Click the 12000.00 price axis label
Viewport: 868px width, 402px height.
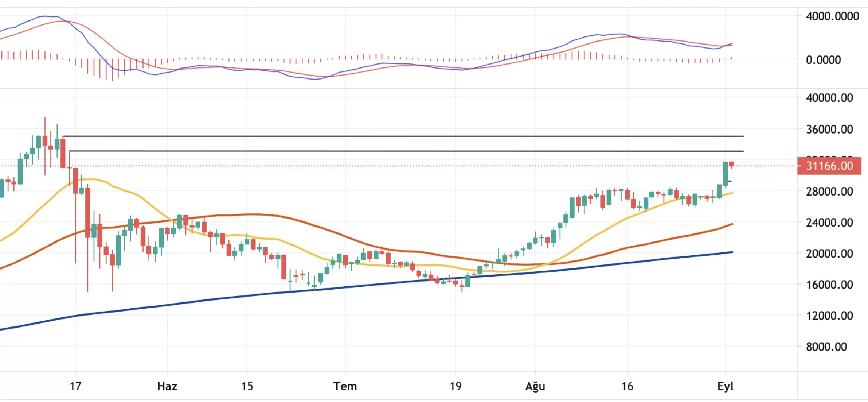tap(829, 315)
